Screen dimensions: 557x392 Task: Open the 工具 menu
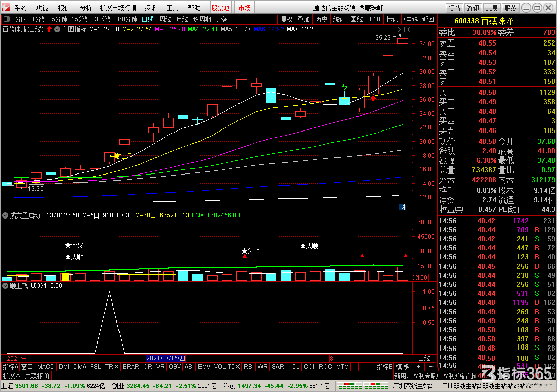click(x=172, y=8)
